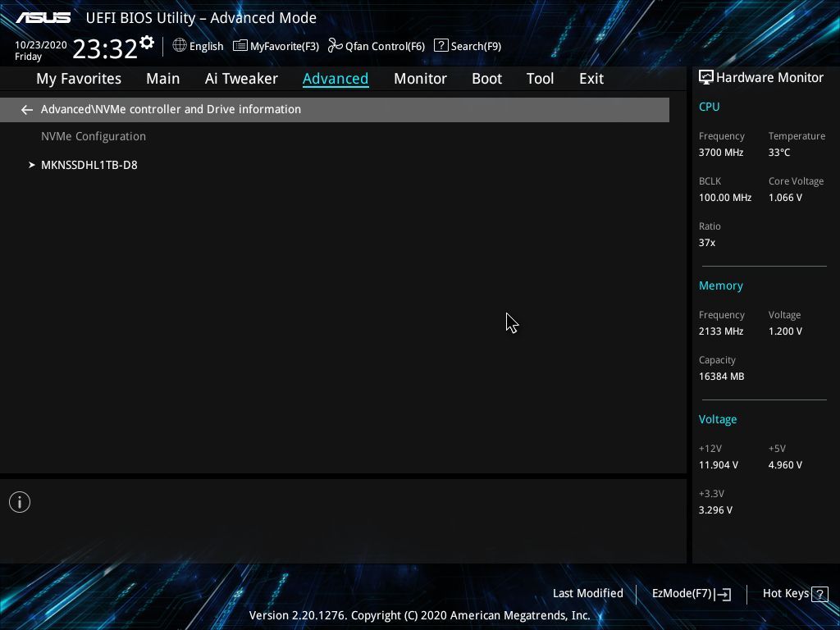Open the time settings gear icon
Viewport: 840px width, 630px height.
[x=147, y=43]
